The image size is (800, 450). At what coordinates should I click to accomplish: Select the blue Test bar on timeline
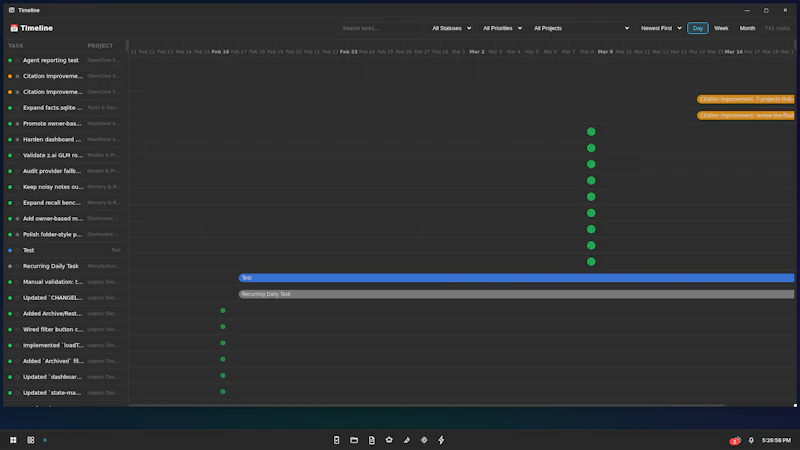[516, 278]
